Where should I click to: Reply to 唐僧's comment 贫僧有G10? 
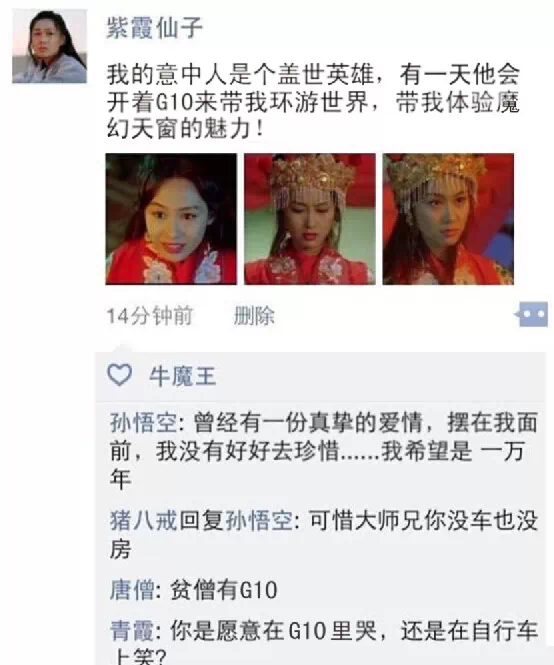(224, 590)
